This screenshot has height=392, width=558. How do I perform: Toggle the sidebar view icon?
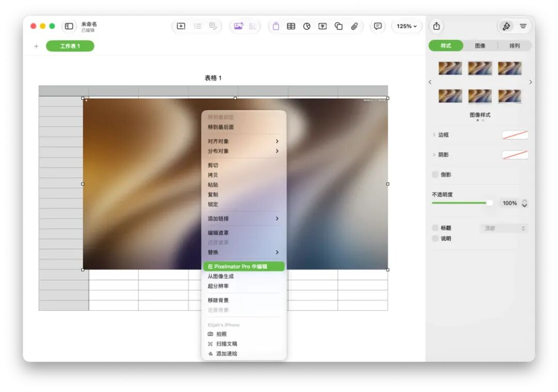tap(69, 26)
